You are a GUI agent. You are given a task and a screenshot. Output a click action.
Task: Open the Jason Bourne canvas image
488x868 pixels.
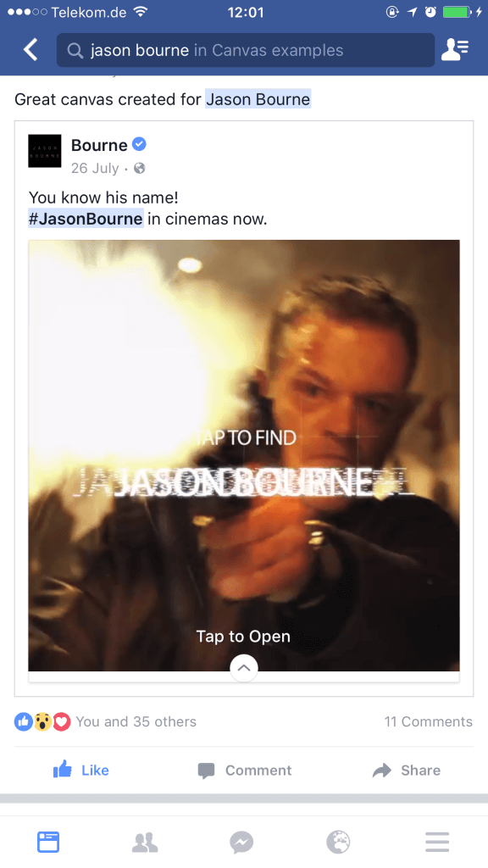click(243, 455)
